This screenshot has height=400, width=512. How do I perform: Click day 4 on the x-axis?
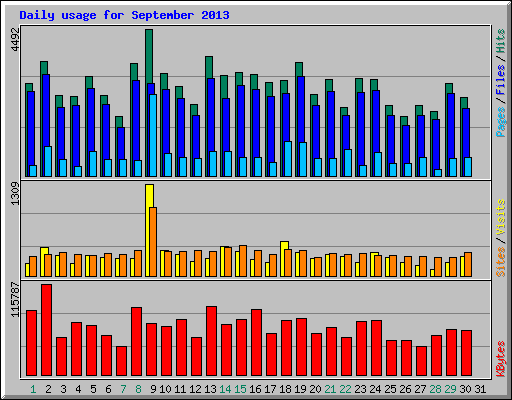78,389
